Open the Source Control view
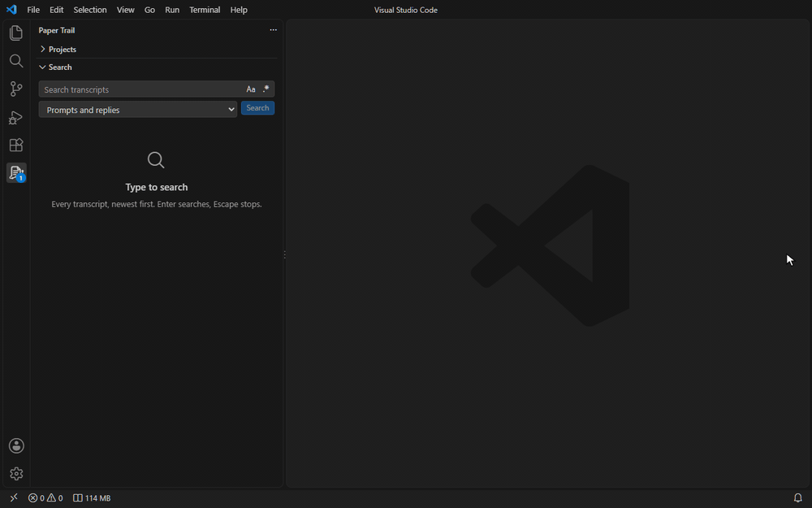Viewport: 812px width, 508px height. (x=16, y=89)
